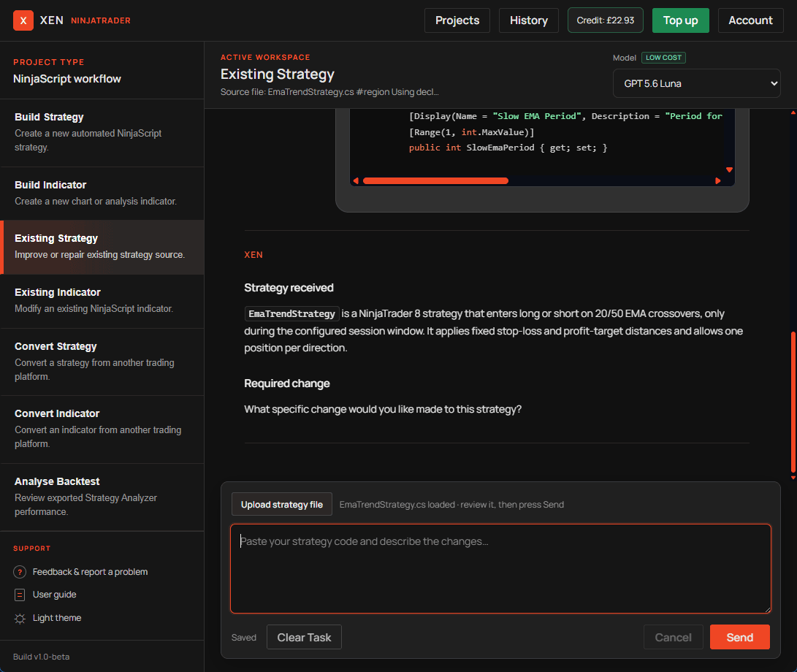Click the NINJATRADER header label
This screenshot has height=672, width=797.
(101, 20)
